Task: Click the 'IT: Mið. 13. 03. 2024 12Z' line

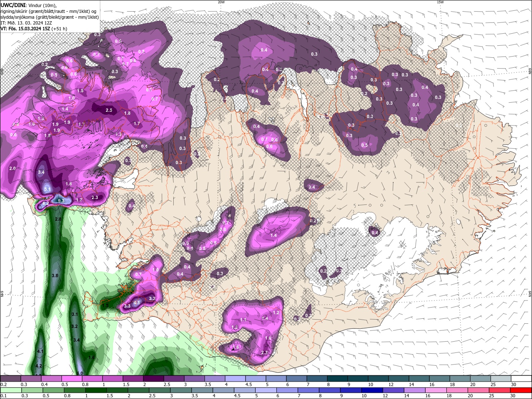Action: pos(26,23)
